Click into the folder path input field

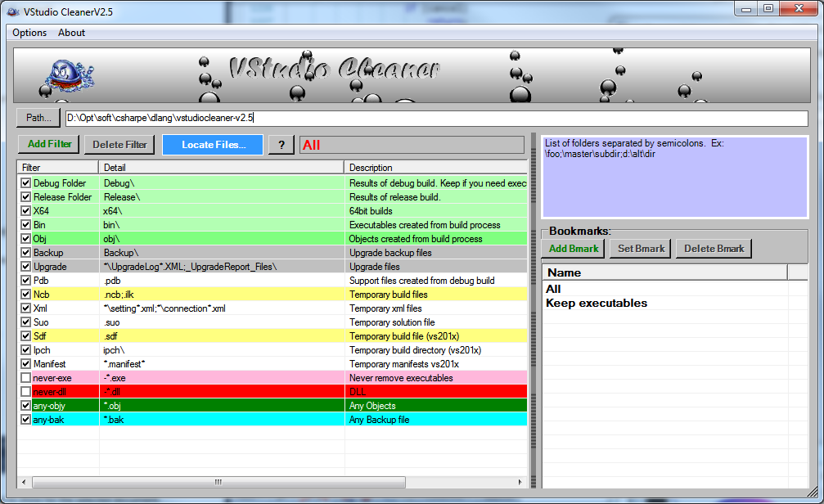[x=436, y=118]
